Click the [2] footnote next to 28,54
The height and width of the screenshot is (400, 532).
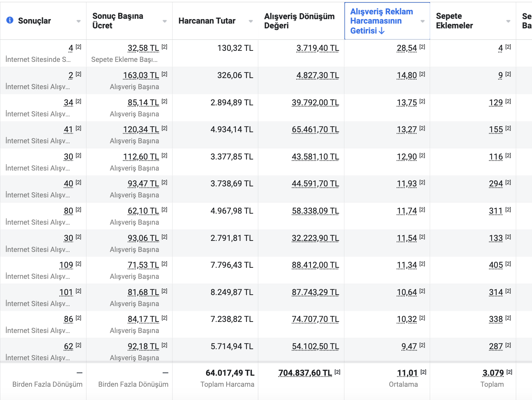(x=422, y=47)
